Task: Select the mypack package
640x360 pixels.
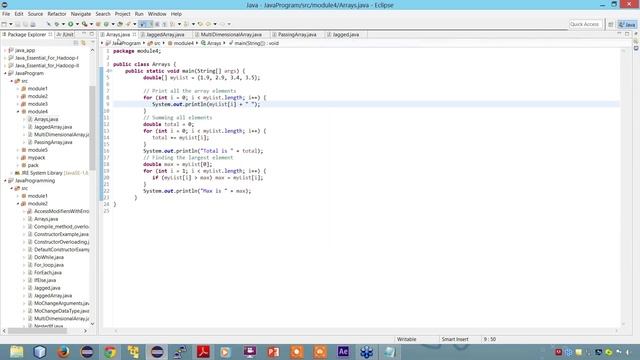Action: pyautogui.click(x=36, y=158)
